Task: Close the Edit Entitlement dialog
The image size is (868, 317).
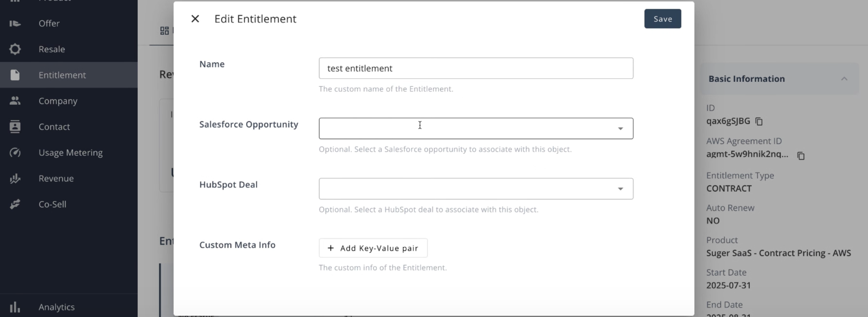Action: (x=195, y=19)
